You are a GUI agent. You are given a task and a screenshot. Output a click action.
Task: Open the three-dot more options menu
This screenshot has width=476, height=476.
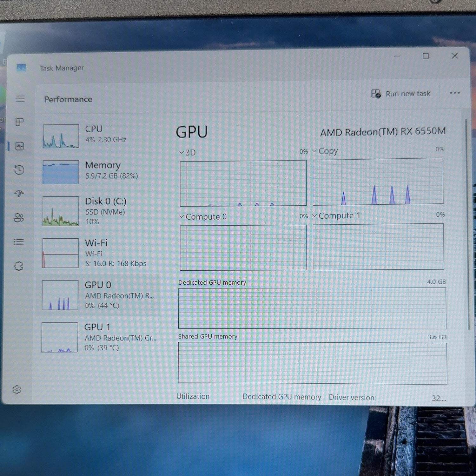(x=455, y=93)
